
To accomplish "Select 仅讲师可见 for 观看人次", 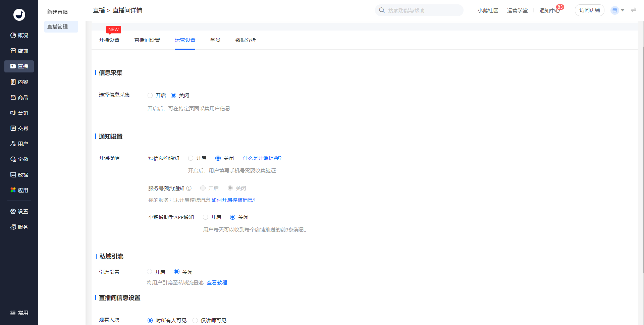I will tap(195, 321).
